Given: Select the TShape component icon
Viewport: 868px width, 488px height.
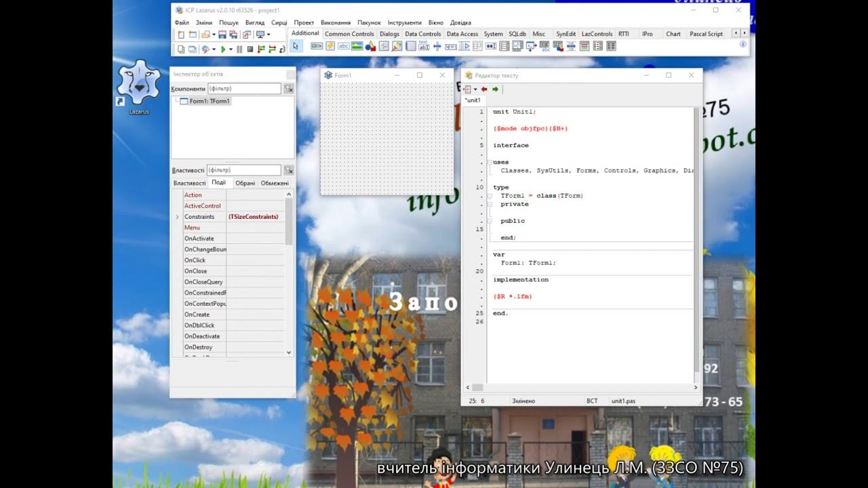Looking at the screenshot, I should 370,46.
